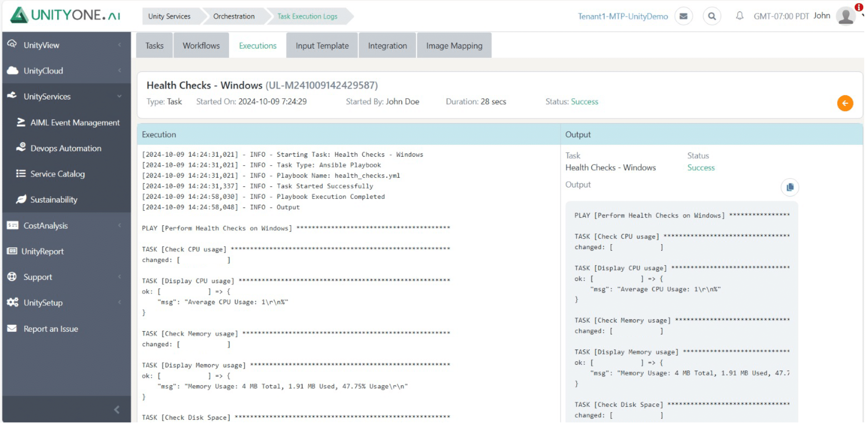The height and width of the screenshot is (426, 868).
Task: Select the Executions tab
Action: pos(258,45)
